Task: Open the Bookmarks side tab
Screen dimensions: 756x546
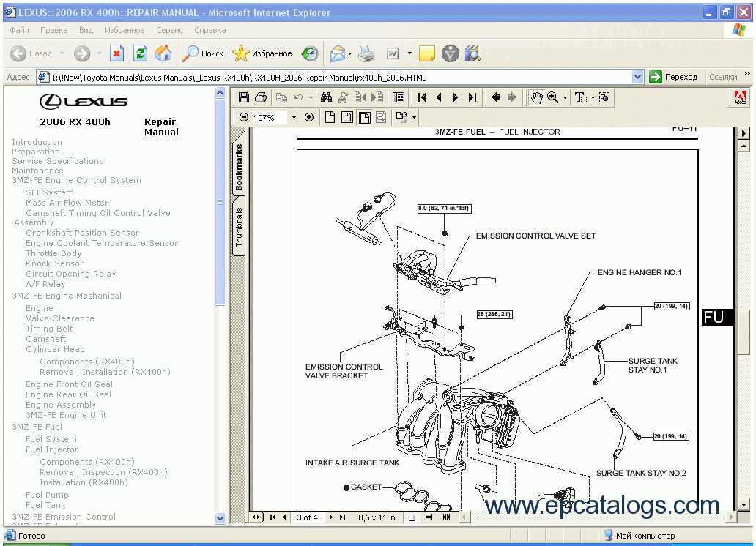Action: [x=239, y=167]
